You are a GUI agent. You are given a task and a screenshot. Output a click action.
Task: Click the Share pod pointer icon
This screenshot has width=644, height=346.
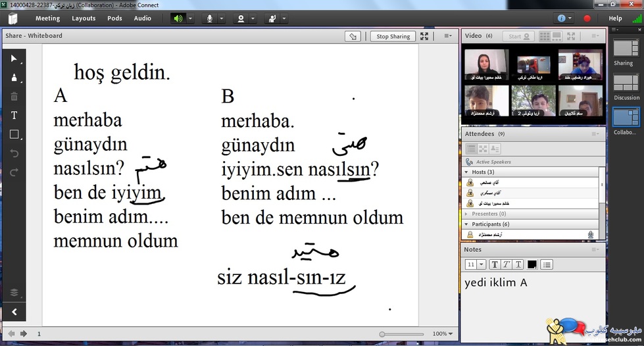coord(353,36)
